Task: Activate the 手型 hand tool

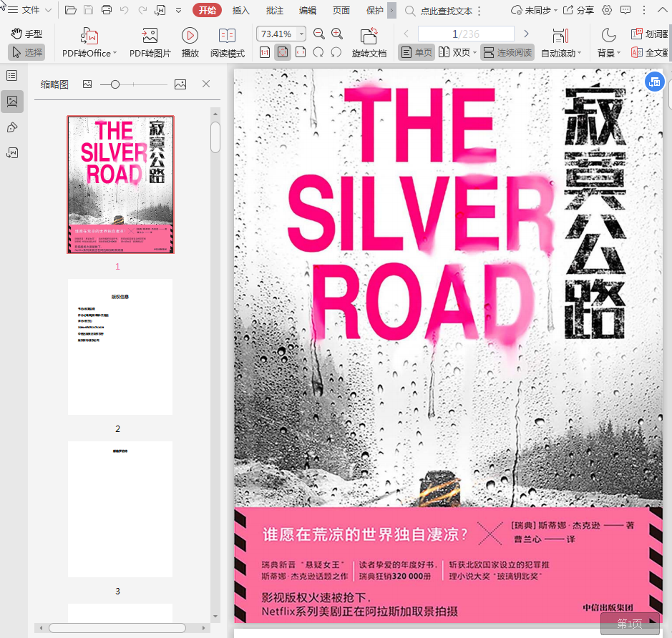Action: [26, 34]
